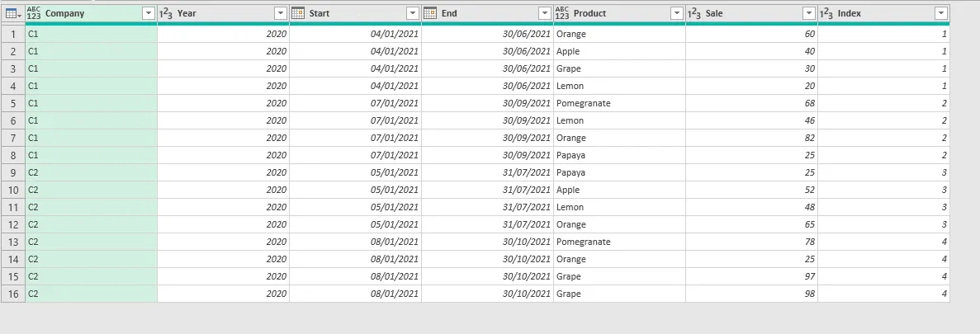980x334 pixels.
Task: Open the Index column filter dropdown
Action: point(941,13)
